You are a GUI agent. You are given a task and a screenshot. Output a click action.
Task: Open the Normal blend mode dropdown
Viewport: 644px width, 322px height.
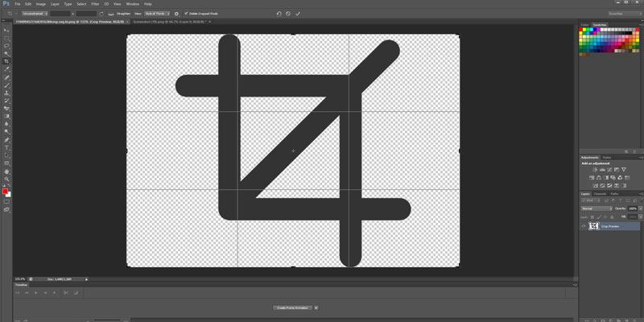[597, 208]
